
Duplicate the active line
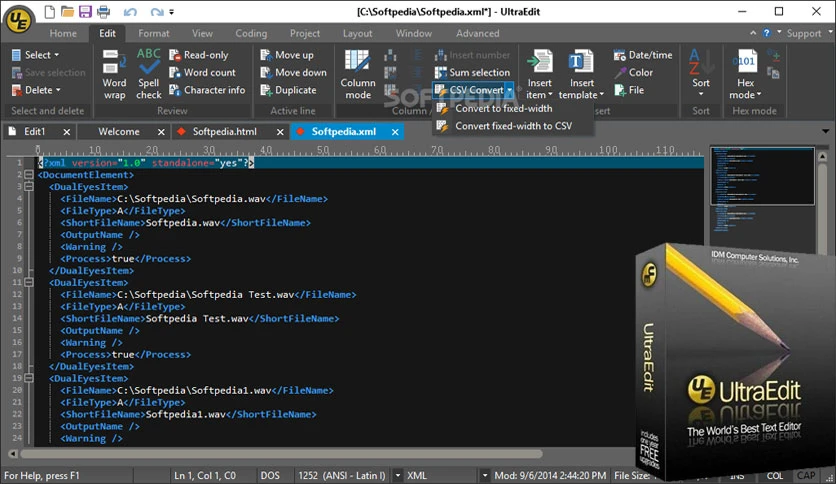(x=288, y=90)
